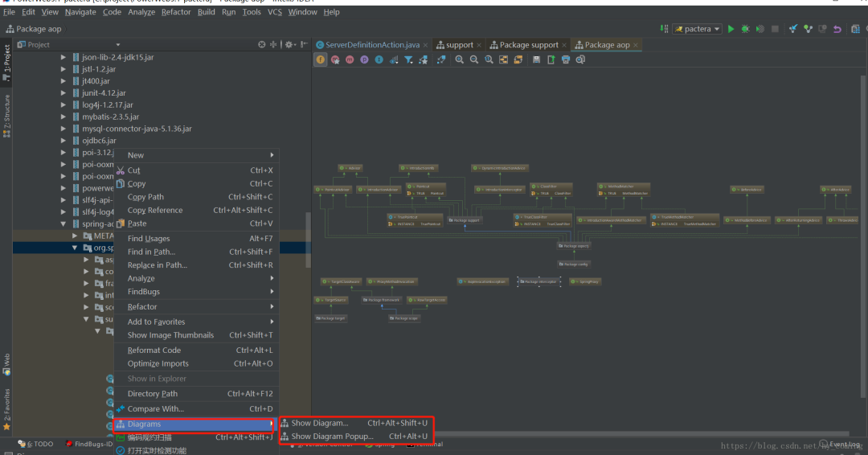Click the Project panel settings gear
The width and height of the screenshot is (868, 455).
click(289, 44)
